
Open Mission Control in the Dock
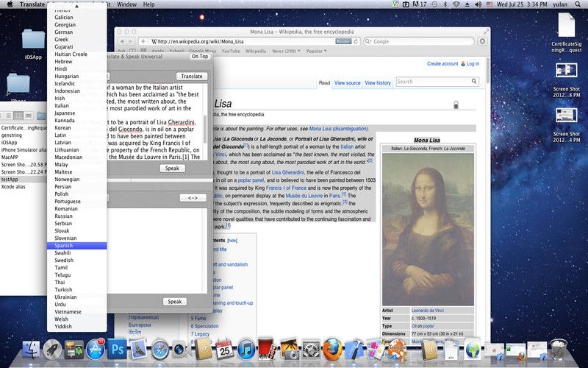74,350
